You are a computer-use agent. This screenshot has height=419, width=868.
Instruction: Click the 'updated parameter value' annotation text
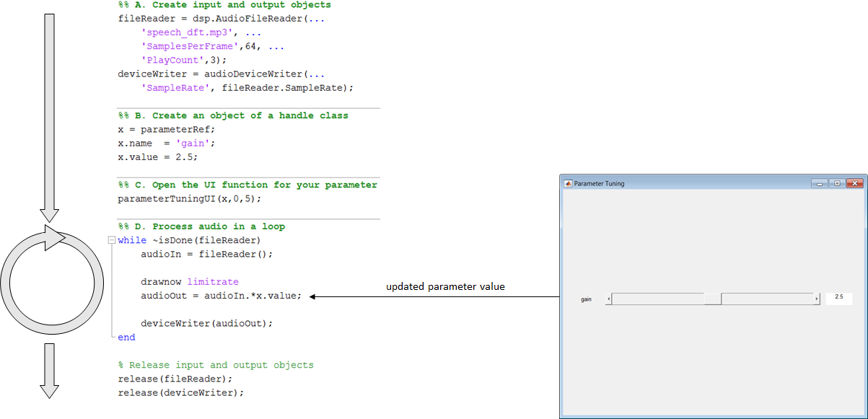coord(445,286)
